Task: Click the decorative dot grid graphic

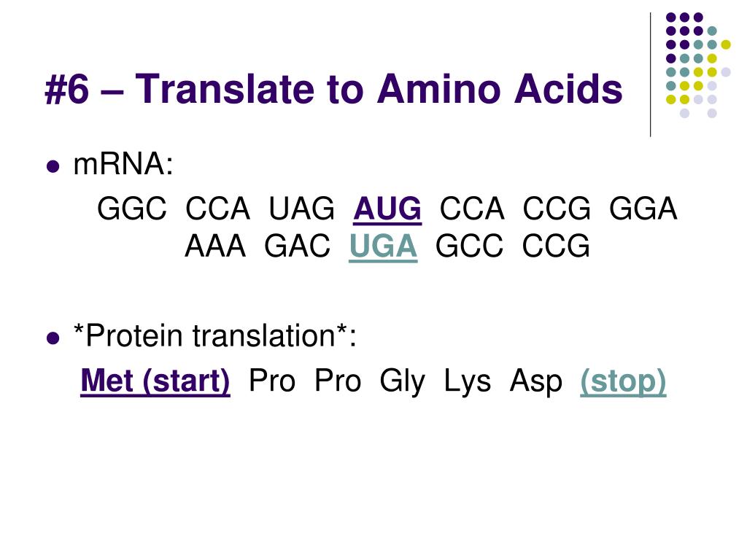Action: click(698, 65)
